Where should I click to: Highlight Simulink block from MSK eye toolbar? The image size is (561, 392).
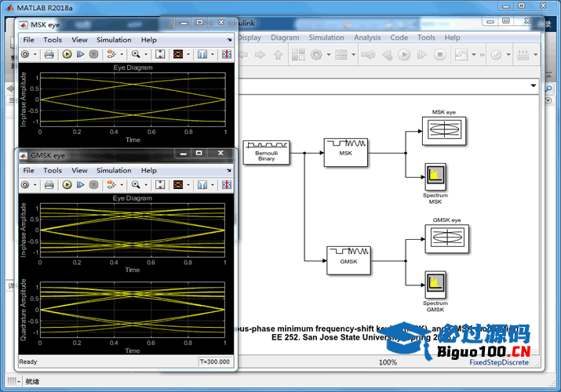pyautogui.click(x=111, y=54)
